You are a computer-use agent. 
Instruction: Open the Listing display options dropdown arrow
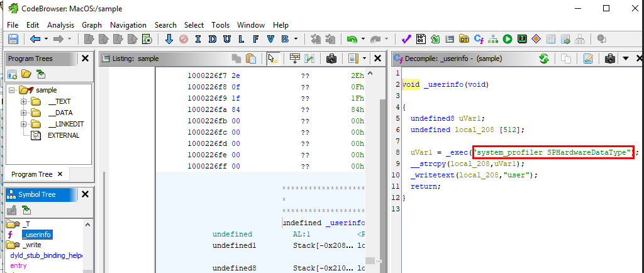point(364,58)
